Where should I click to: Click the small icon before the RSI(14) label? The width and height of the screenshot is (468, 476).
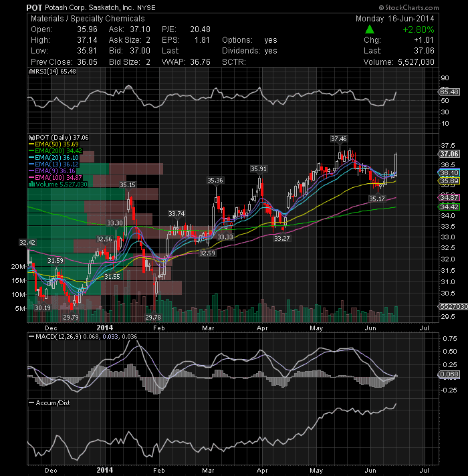coord(31,72)
